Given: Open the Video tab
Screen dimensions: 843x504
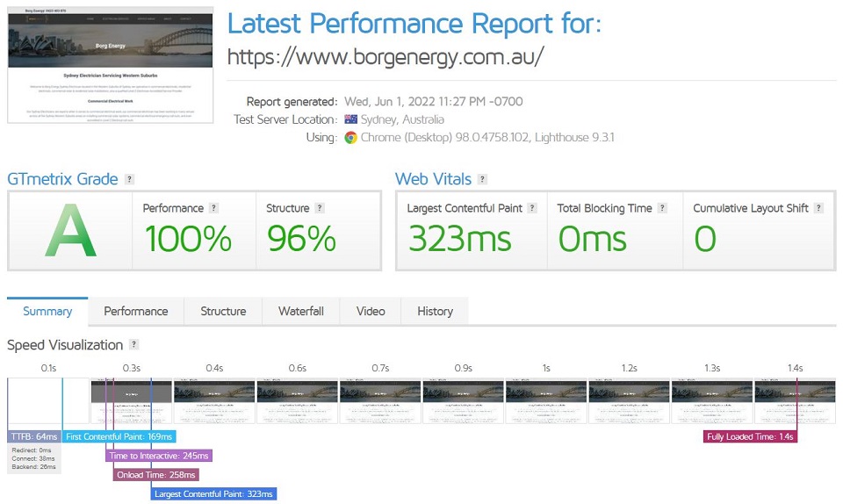Looking at the screenshot, I should tap(371, 311).
